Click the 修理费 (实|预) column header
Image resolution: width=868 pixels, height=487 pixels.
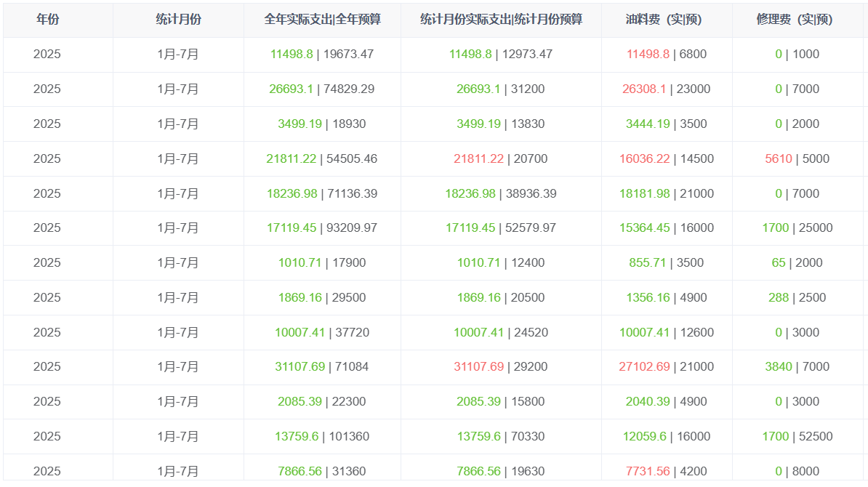[x=795, y=20]
